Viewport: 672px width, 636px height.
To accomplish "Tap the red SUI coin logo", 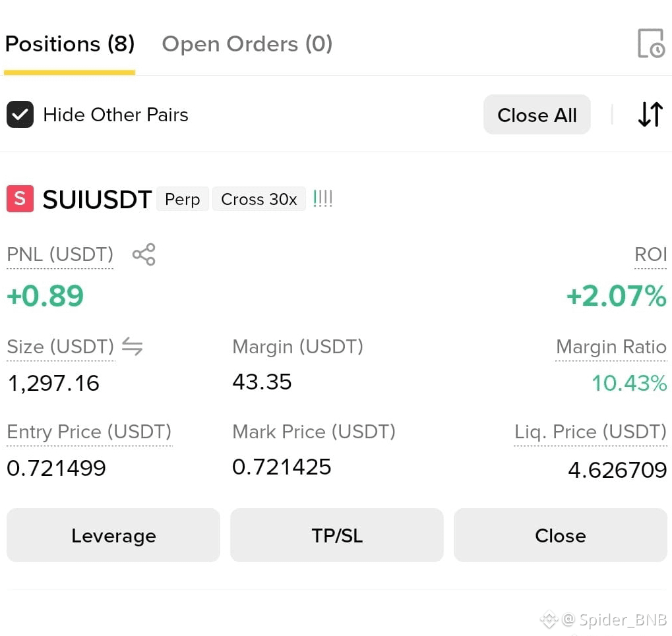I will (x=20, y=199).
